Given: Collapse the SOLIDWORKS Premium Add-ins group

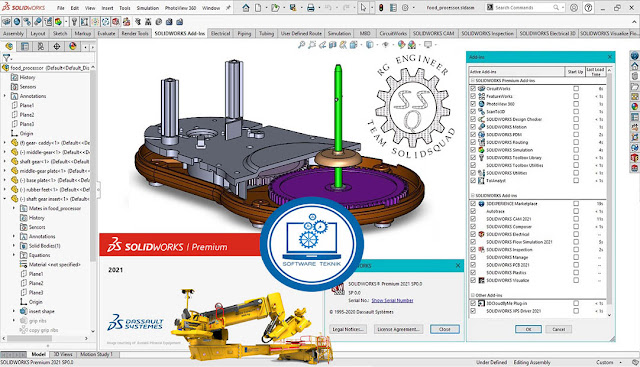Looking at the screenshot, I should 472,81.
